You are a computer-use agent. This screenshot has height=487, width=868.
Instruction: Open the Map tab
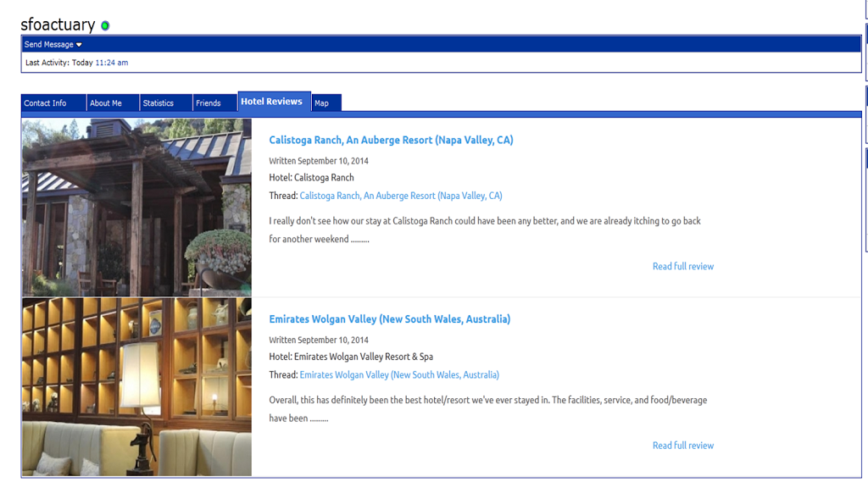pos(326,103)
